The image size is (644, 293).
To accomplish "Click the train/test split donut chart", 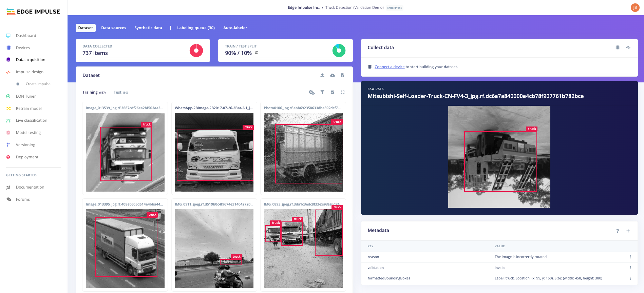I will tap(339, 51).
